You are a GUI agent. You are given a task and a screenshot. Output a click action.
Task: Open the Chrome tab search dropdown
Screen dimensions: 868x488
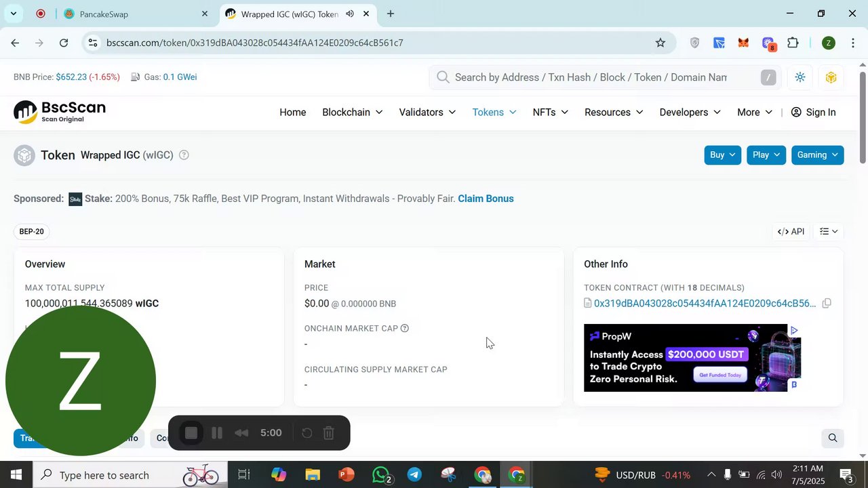[x=14, y=14]
